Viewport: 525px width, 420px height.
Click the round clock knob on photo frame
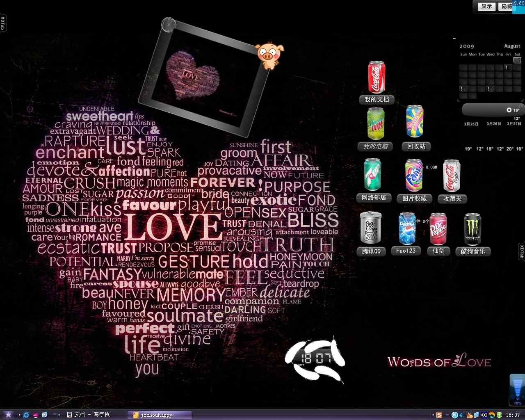(x=169, y=25)
